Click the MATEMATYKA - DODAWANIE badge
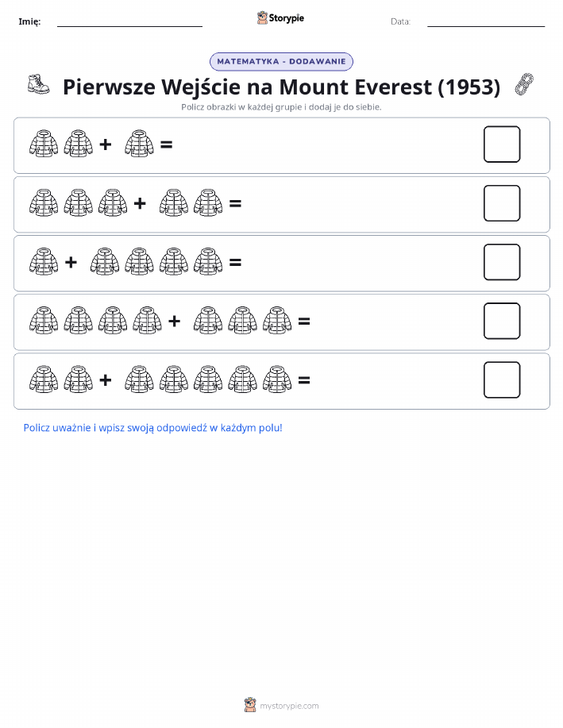The width and height of the screenshot is (563, 728). [281, 62]
